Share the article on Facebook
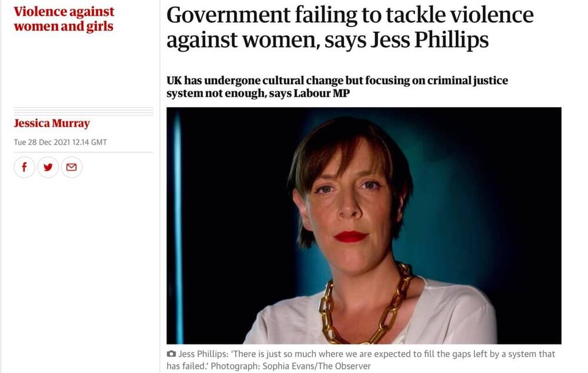The width and height of the screenshot is (588, 373). 24,167
